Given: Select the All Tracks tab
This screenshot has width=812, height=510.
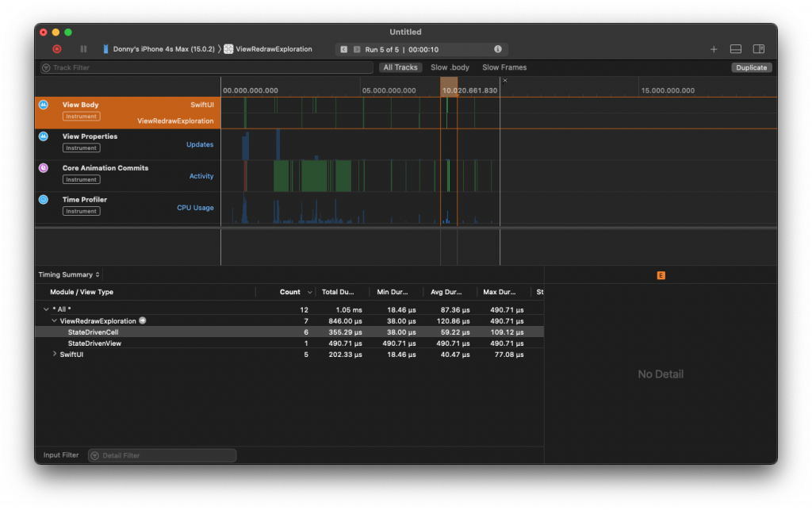Looking at the screenshot, I should [400, 67].
